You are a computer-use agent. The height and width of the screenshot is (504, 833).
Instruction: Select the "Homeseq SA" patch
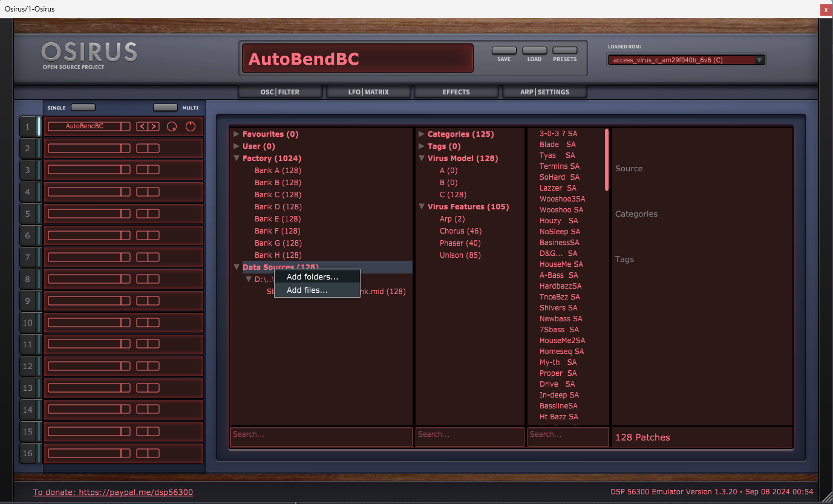[562, 352]
